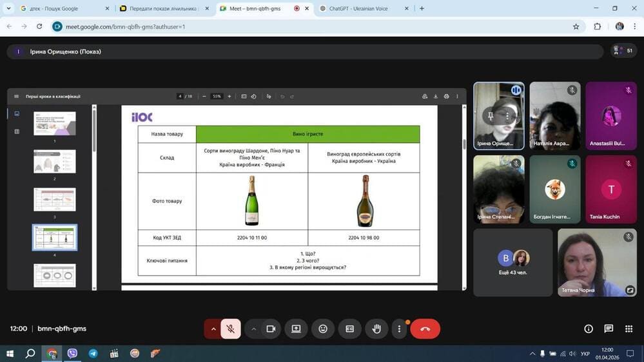Toggle the camera on or off
Viewport: 644px width, 362px height.
coord(271,329)
